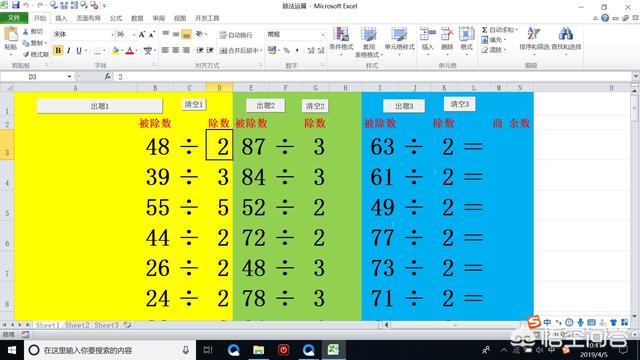
Task: Click the percent style icon
Action: point(287,50)
